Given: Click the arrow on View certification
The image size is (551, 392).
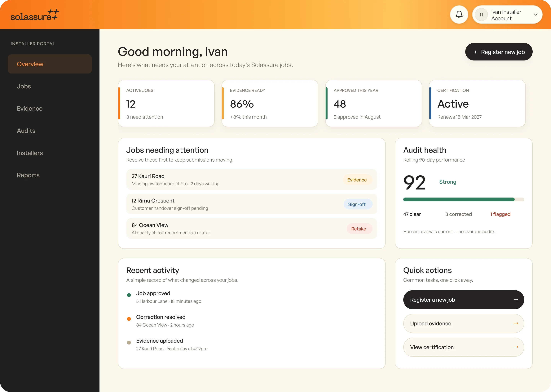Looking at the screenshot, I should pyautogui.click(x=516, y=347).
